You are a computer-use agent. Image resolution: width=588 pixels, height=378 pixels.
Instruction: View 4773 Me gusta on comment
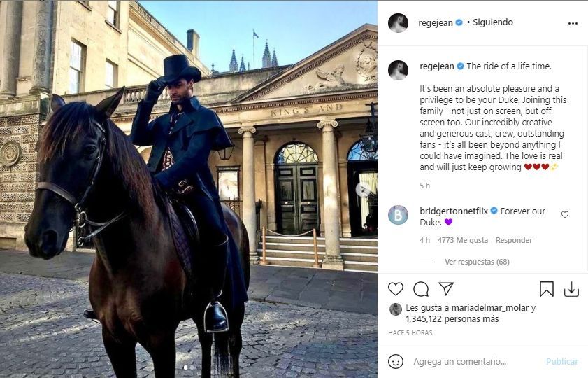(x=462, y=240)
